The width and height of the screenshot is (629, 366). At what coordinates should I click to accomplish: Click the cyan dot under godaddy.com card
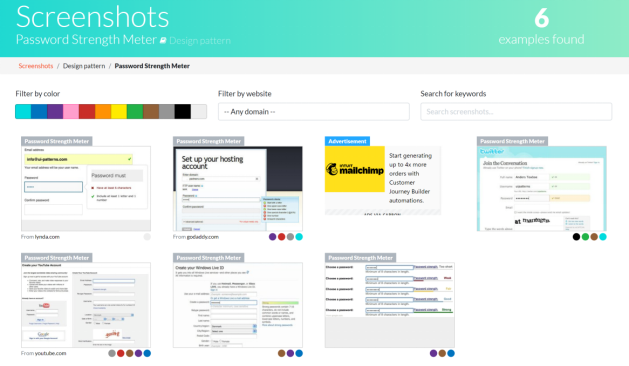tap(299, 237)
